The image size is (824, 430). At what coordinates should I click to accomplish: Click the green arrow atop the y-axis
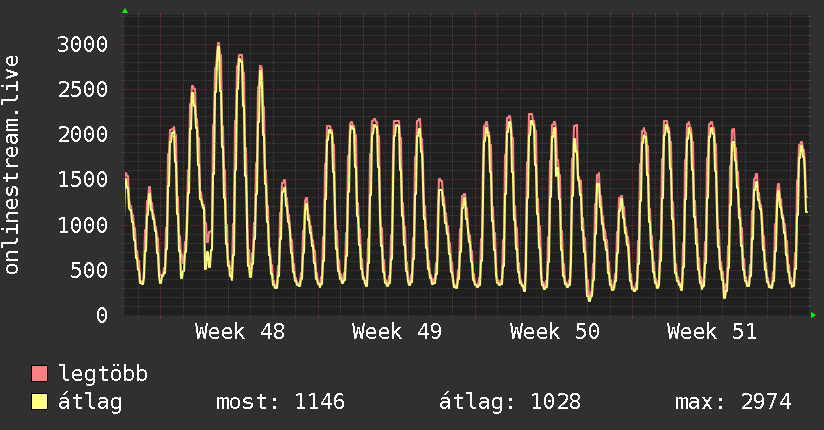124,11
